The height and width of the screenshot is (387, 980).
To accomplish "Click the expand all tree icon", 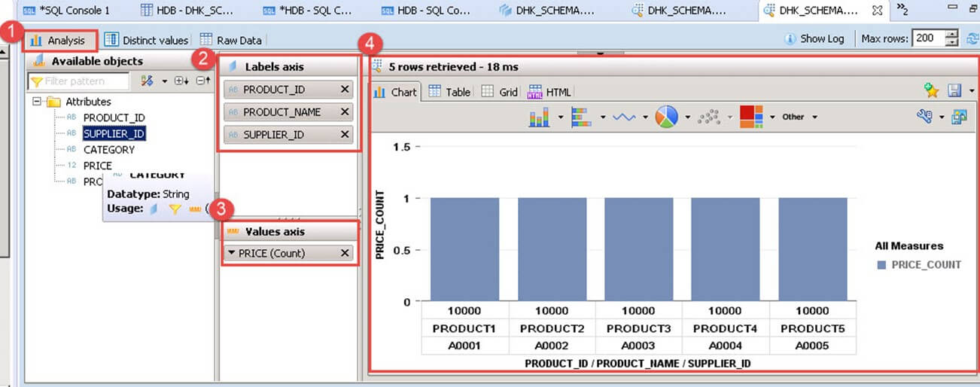I will 181,81.
